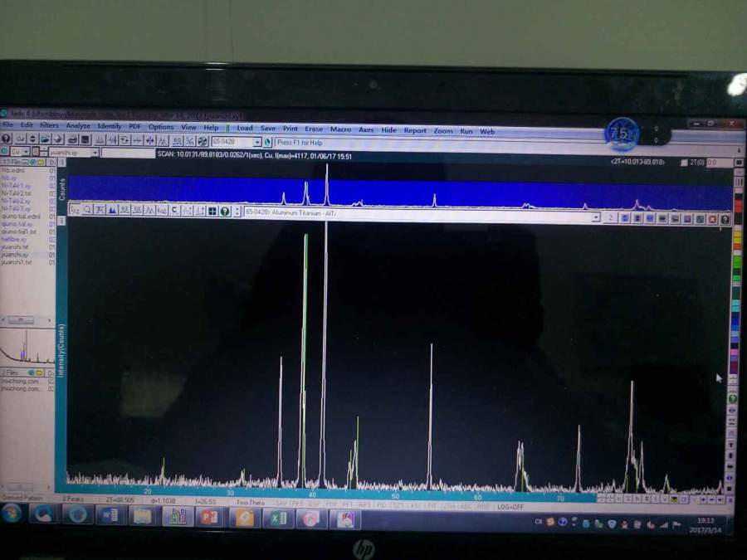Image resolution: width=747 pixels, height=560 pixels.
Task: Toggle the 2T(0) checkbox
Action: click(684, 163)
